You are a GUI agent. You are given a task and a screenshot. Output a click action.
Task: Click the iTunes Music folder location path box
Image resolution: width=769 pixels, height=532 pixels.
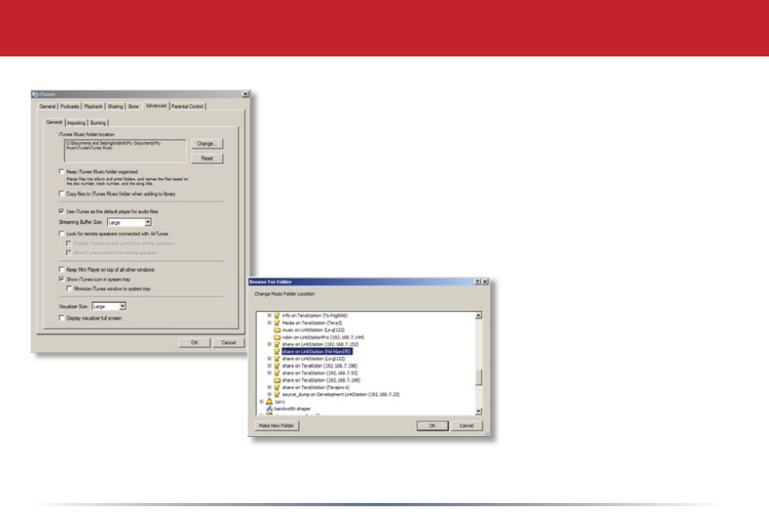coord(125,151)
